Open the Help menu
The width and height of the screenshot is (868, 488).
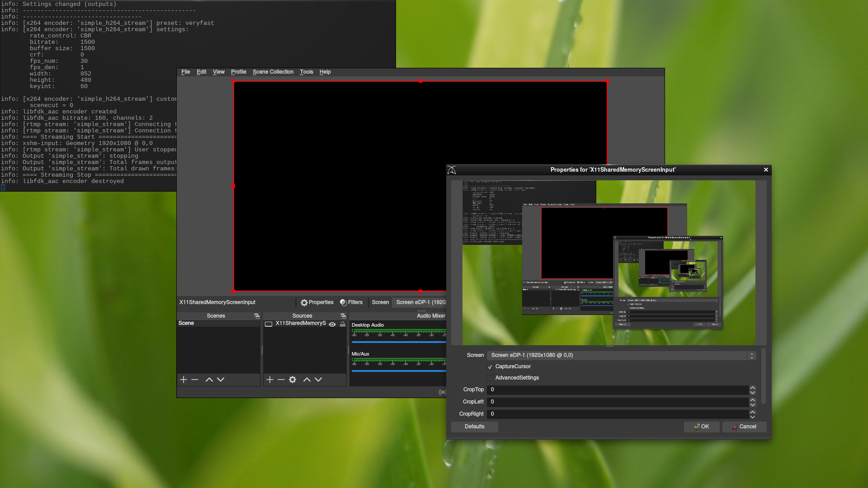pyautogui.click(x=325, y=72)
